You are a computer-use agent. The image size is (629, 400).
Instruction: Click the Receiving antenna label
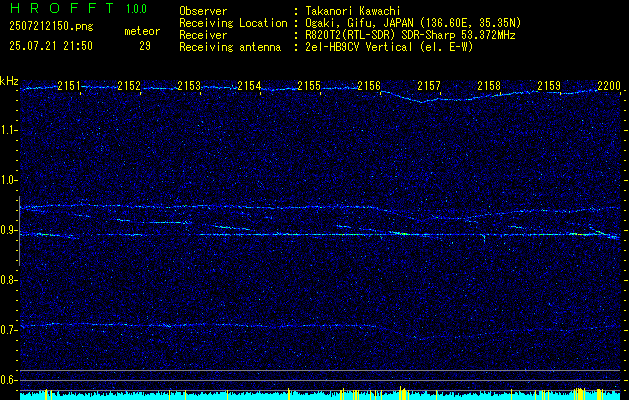(230, 47)
